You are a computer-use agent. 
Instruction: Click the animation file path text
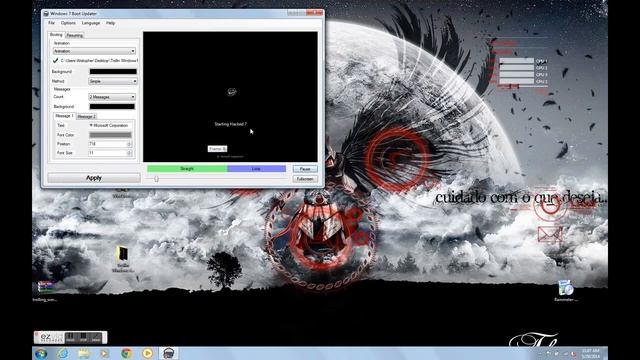[x=99, y=60]
